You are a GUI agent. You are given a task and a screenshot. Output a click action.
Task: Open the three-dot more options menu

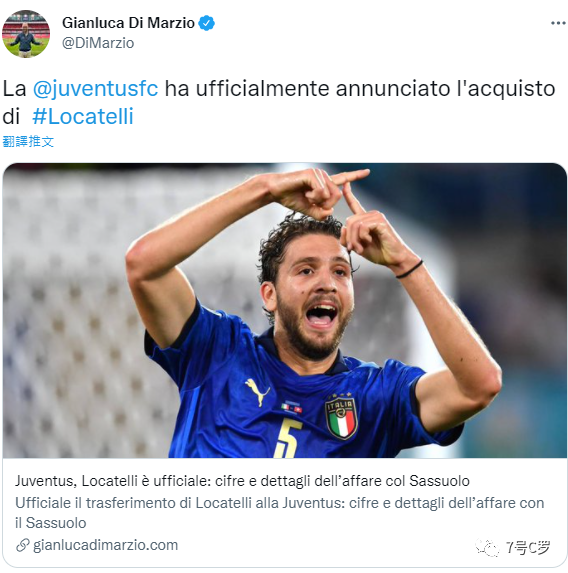(x=558, y=23)
